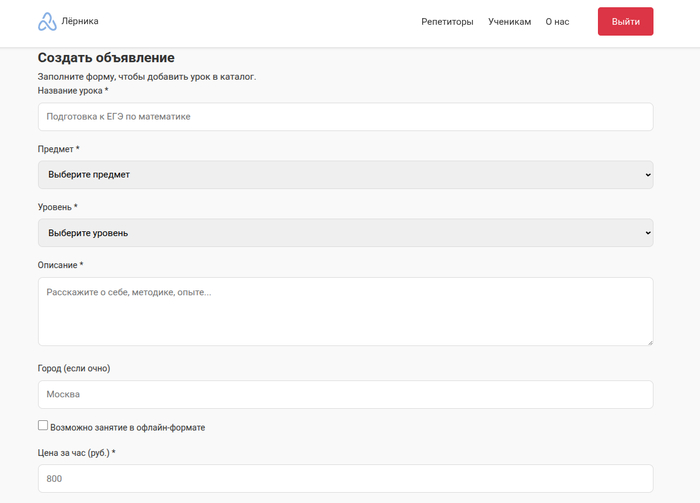This screenshot has height=503, width=700.
Task: Select the Цена за час price field
Action: [345, 478]
